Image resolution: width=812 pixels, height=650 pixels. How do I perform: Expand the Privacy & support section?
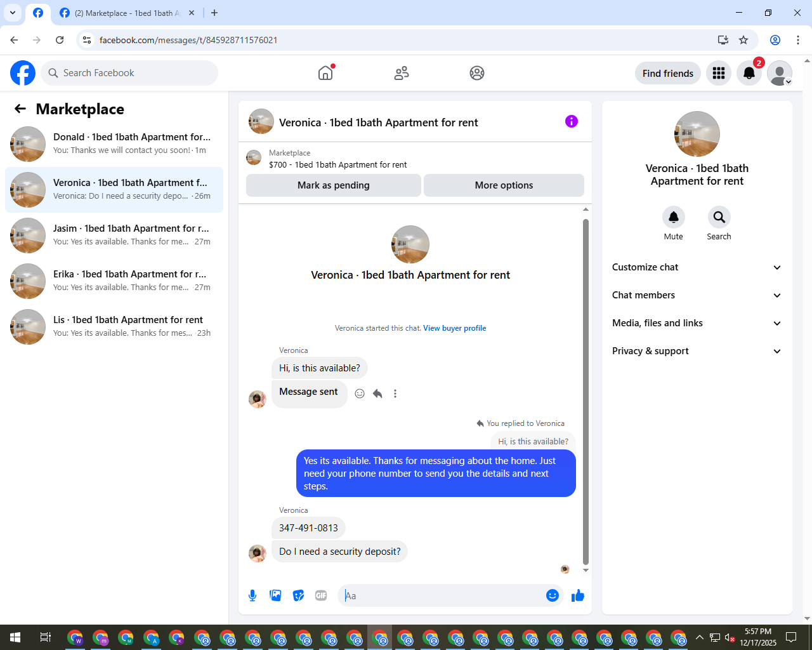click(x=697, y=351)
